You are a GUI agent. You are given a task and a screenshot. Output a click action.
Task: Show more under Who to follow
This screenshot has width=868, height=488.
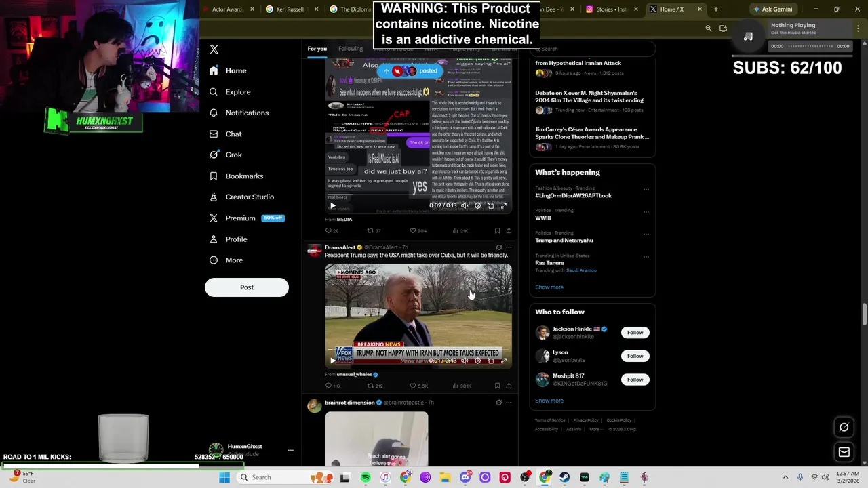click(549, 401)
